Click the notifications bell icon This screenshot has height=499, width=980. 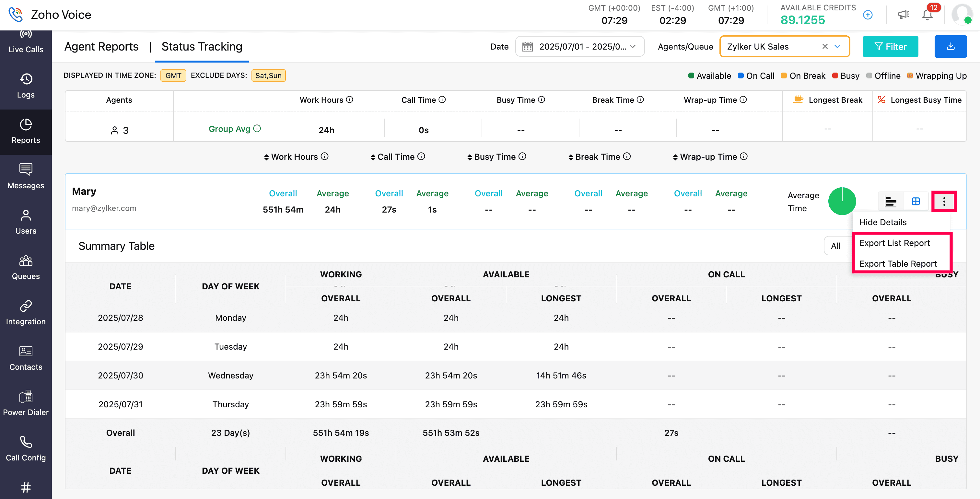(x=927, y=15)
